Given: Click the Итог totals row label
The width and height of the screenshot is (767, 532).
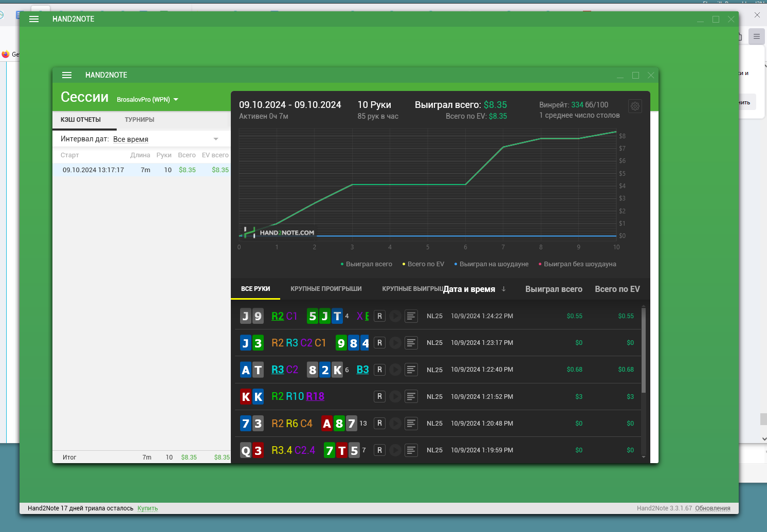Looking at the screenshot, I should coord(69,457).
